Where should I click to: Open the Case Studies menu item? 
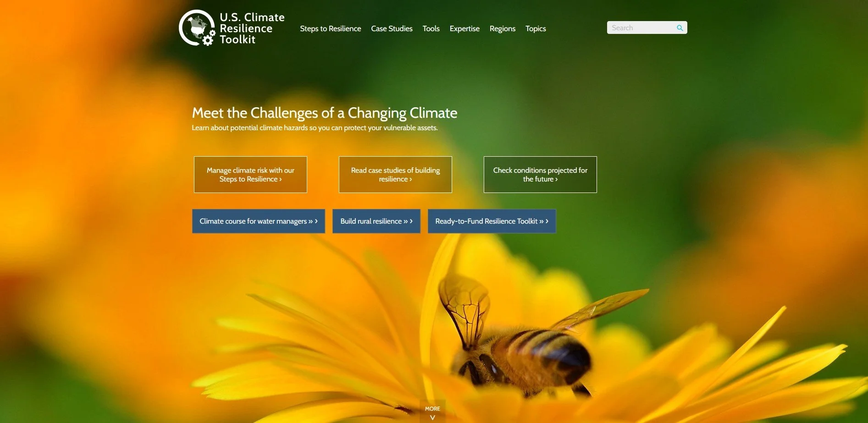click(x=392, y=28)
